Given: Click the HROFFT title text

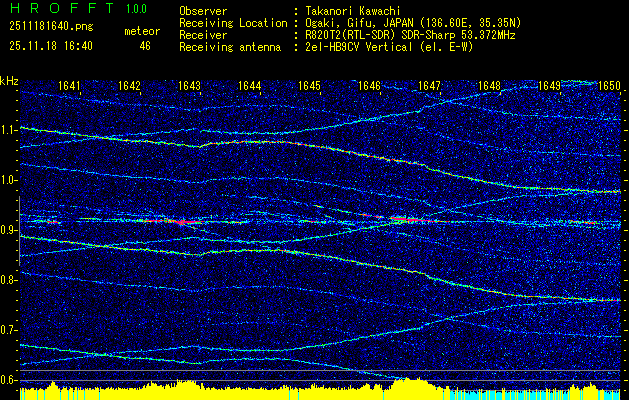Looking at the screenshot, I should (x=58, y=8).
